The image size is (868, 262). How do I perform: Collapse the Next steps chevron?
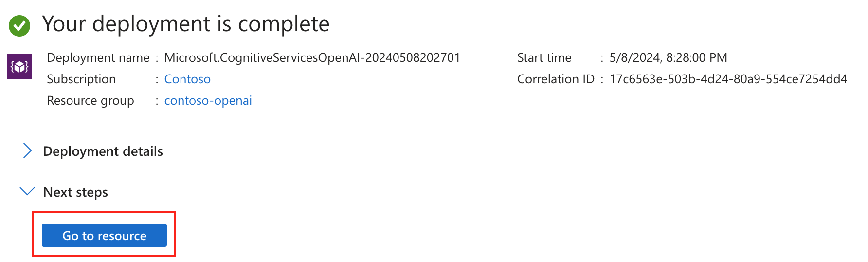coord(27,192)
